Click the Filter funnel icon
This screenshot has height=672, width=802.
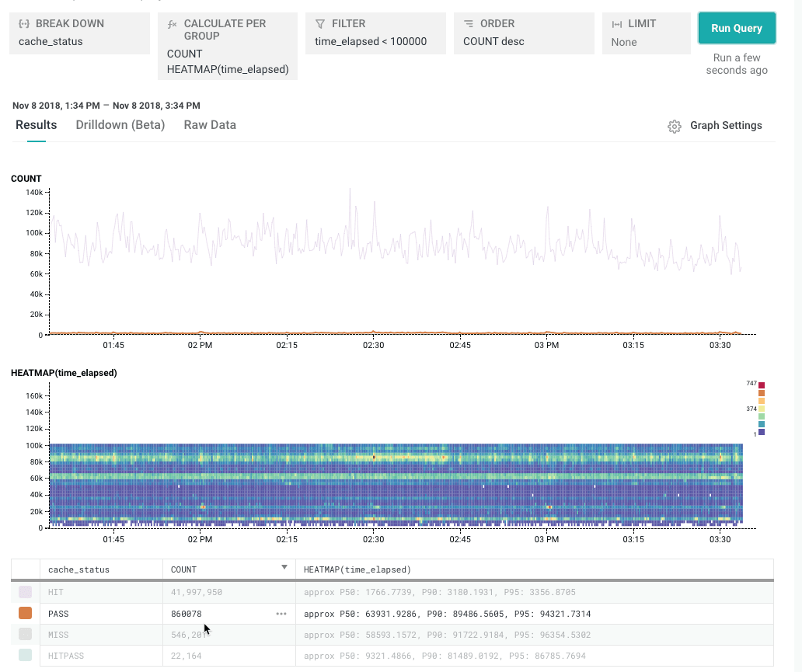[319, 24]
